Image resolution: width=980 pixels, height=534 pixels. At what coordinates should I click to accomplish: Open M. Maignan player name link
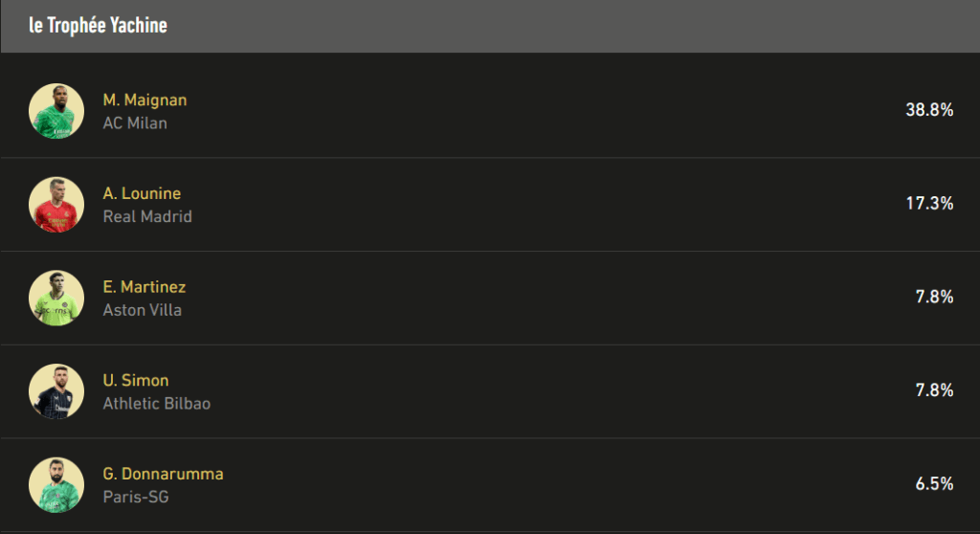145,100
